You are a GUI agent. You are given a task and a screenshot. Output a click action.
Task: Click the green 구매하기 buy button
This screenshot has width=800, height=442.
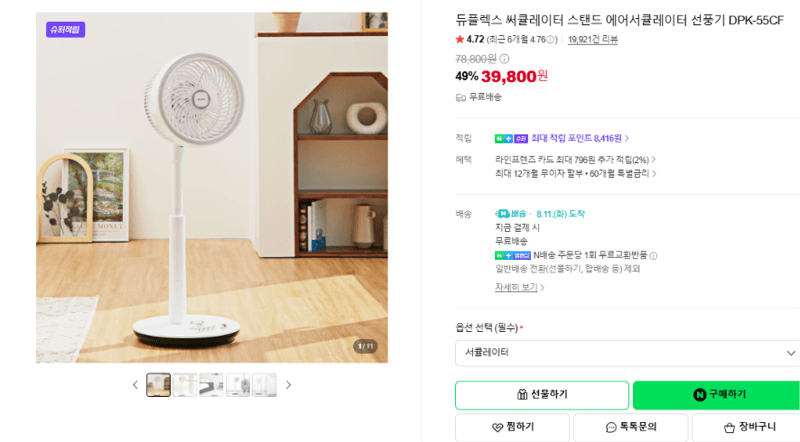point(716,395)
